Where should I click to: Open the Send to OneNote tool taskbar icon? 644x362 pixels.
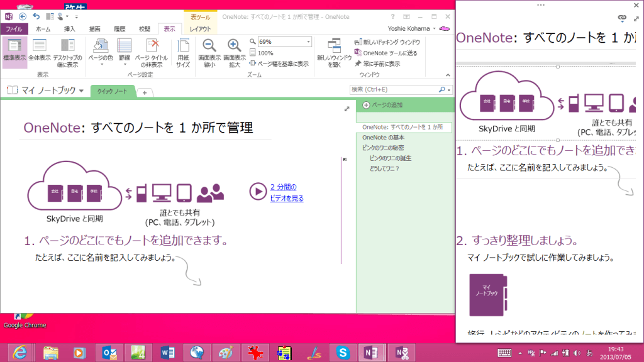point(402,353)
